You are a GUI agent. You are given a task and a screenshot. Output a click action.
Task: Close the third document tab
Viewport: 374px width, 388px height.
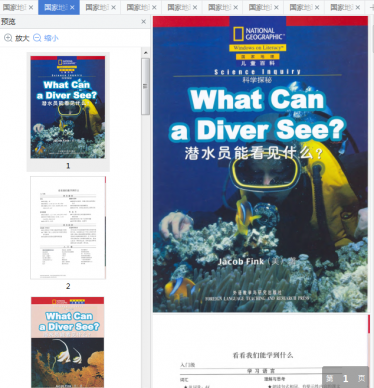point(114,7)
